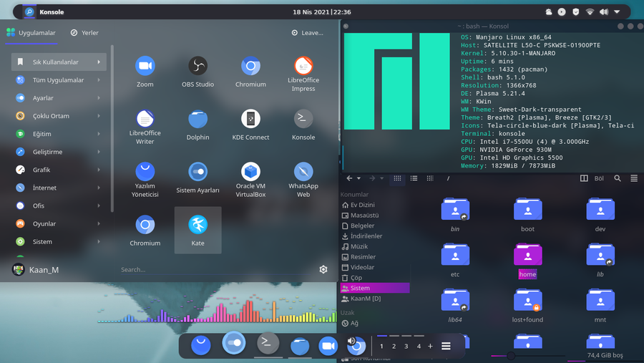Launch Zoom from the application menu

[x=145, y=66]
